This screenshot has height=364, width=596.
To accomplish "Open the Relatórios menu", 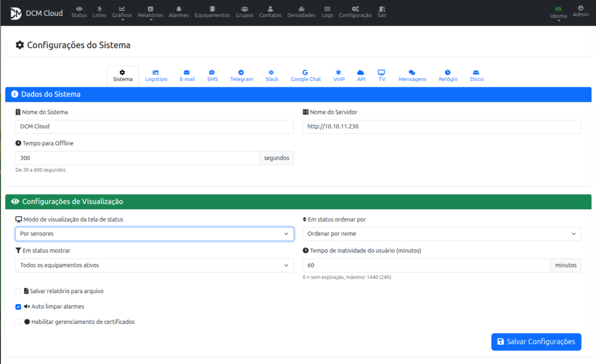I will click(150, 12).
